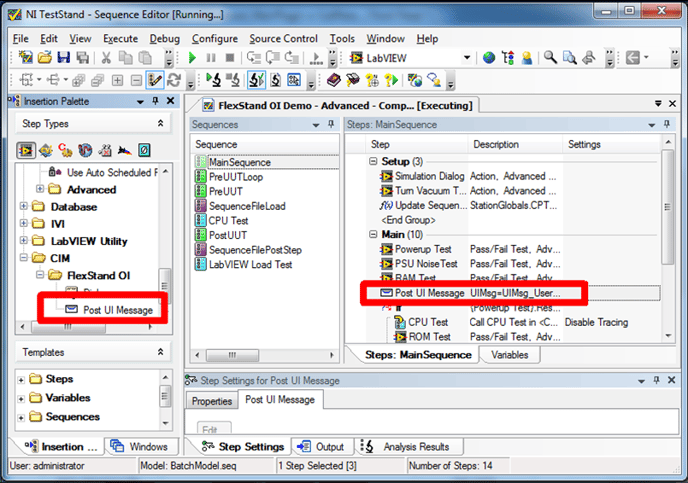
Task: Open the Source Control menu
Action: click(283, 39)
